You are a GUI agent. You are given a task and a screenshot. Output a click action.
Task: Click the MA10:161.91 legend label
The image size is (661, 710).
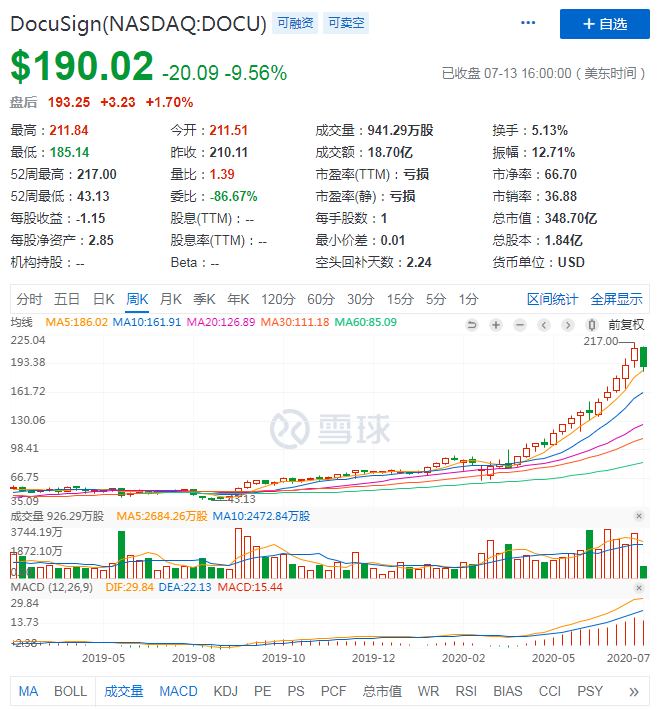coord(147,322)
